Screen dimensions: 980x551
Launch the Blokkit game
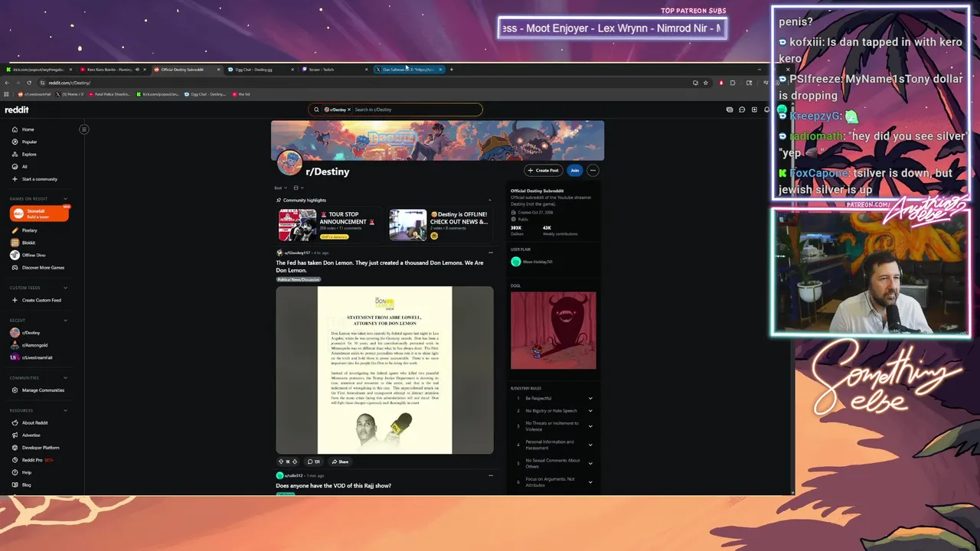[x=28, y=243]
